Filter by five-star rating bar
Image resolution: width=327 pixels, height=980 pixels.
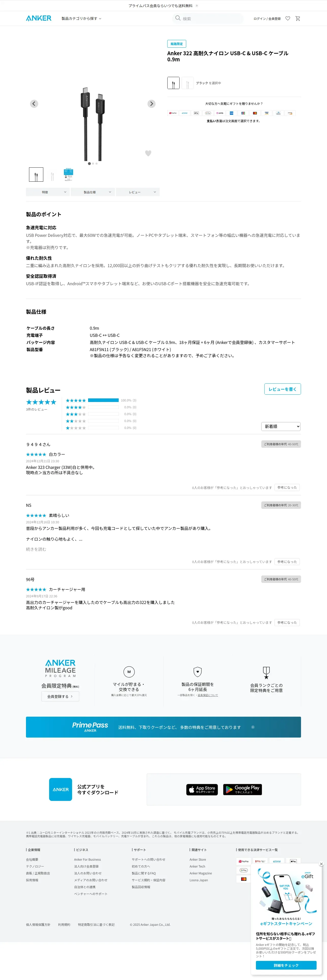[x=103, y=400]
